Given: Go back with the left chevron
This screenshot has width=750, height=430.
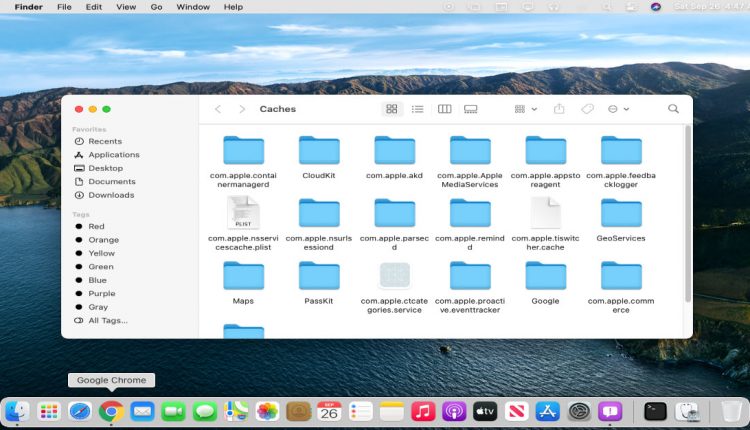Looking at the screenshot, I should point(218,109).
